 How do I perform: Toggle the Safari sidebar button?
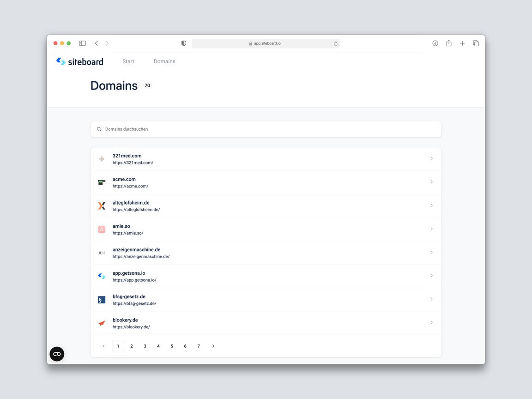[83, 43]
